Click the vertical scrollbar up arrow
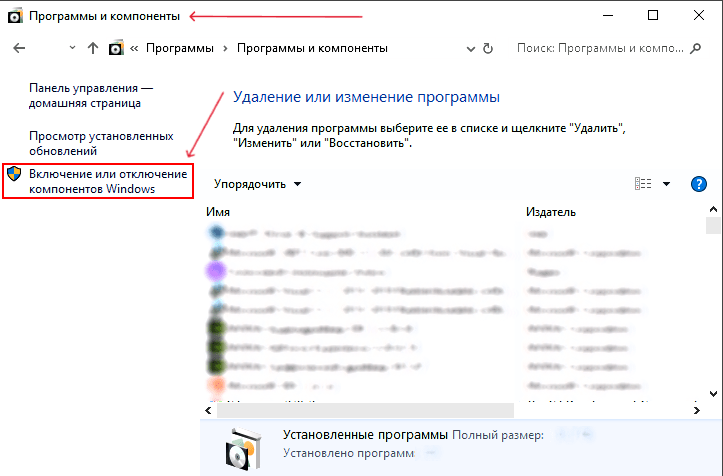 pos(713,209)
